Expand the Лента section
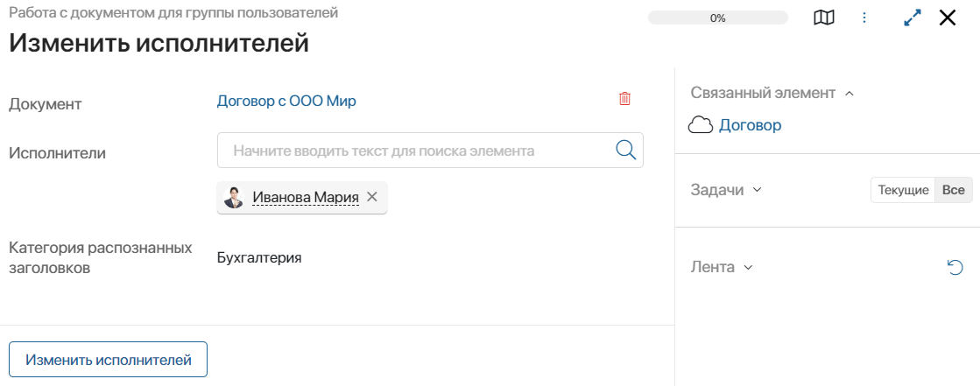 tap(748, 268)
